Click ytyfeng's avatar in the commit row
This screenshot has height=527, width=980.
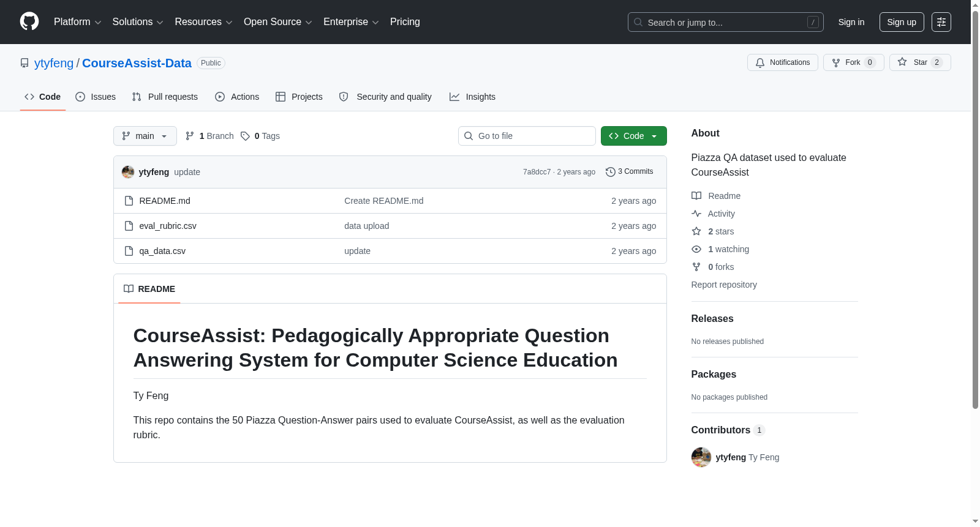point(128,172)
